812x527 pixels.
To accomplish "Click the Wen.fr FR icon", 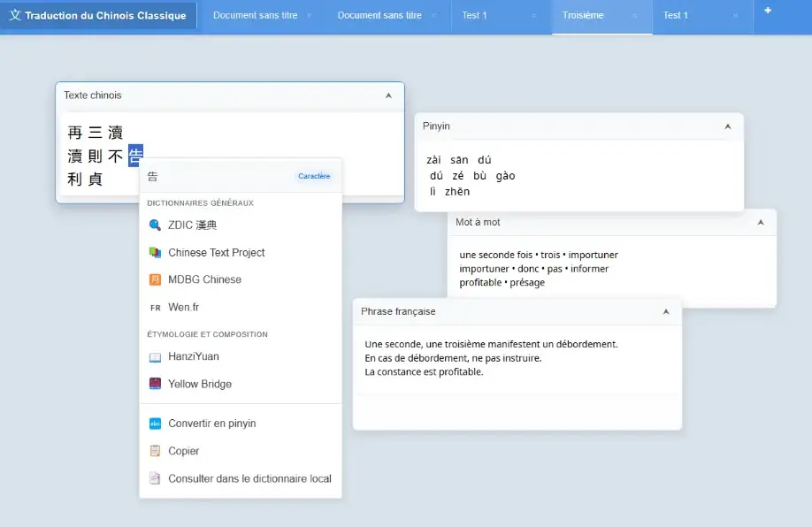I will point(155,308).
